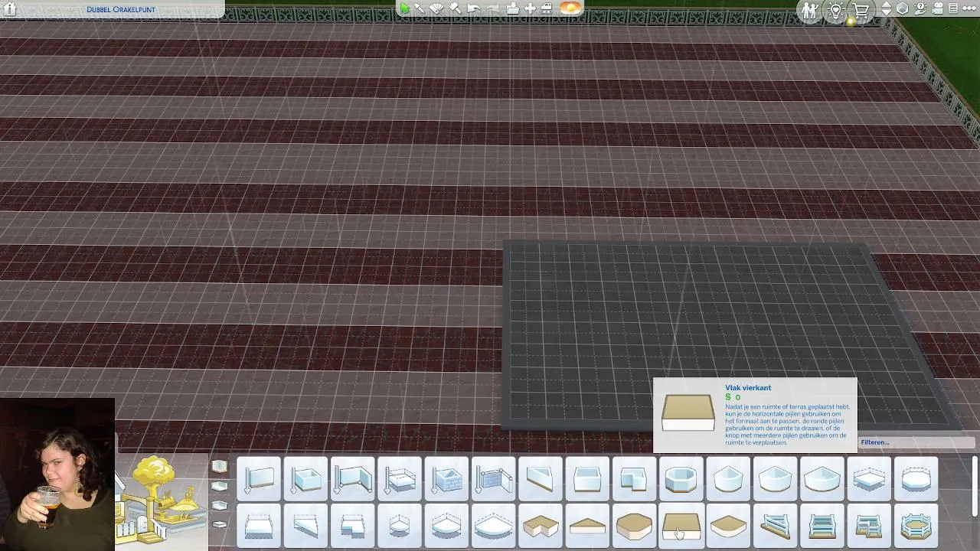The height and width of the screenshot is (551, 980).
Task: Select the design swatch tool in the top toolbar
Action: pyautogui.click(x=437, y=8)
